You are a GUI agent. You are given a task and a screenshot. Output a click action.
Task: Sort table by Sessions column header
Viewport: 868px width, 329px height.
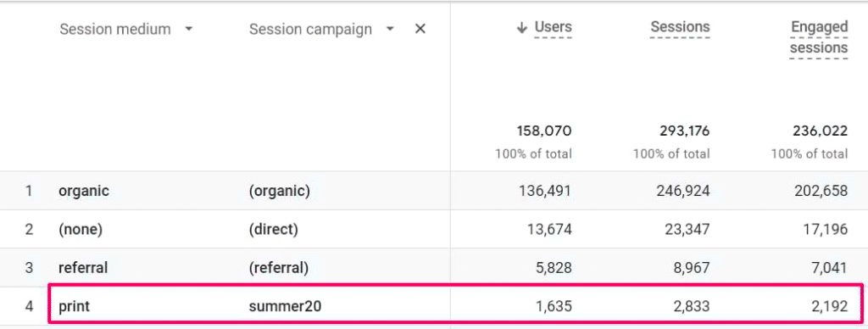[x=680, y=26]
